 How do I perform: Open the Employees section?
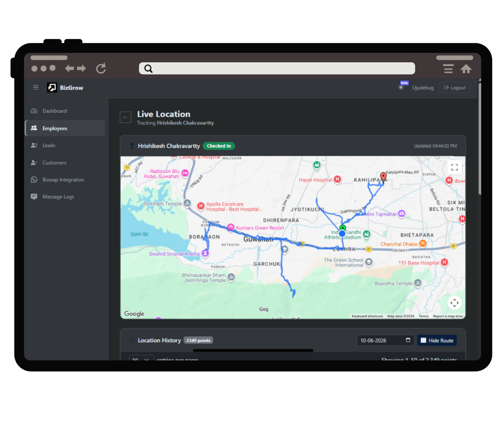tap(65, 128)
